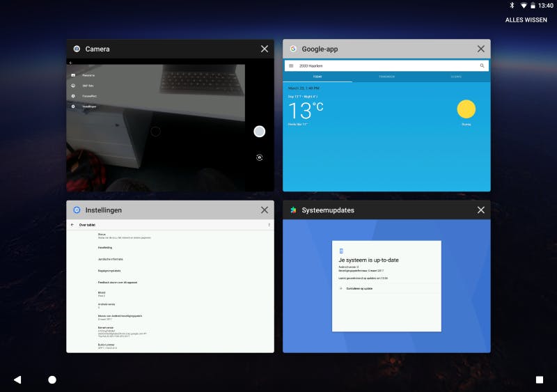This screenshot has height=392, width=557.
Task: Select the 10 days weather tab
Action: click(x=456, y=77)
